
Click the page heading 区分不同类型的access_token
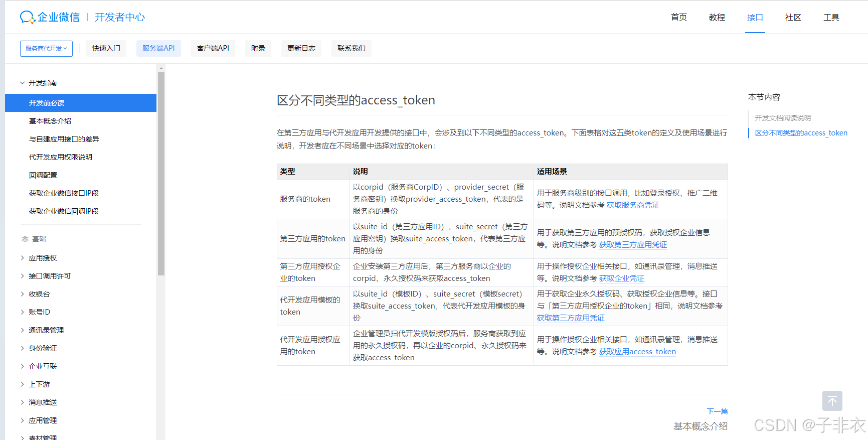356,100
